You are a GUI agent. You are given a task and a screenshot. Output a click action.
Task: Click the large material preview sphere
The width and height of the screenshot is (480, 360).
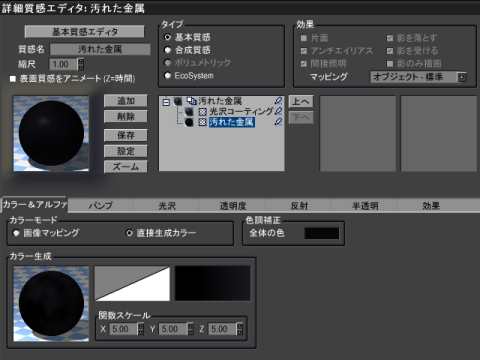[x=51, y=133]
